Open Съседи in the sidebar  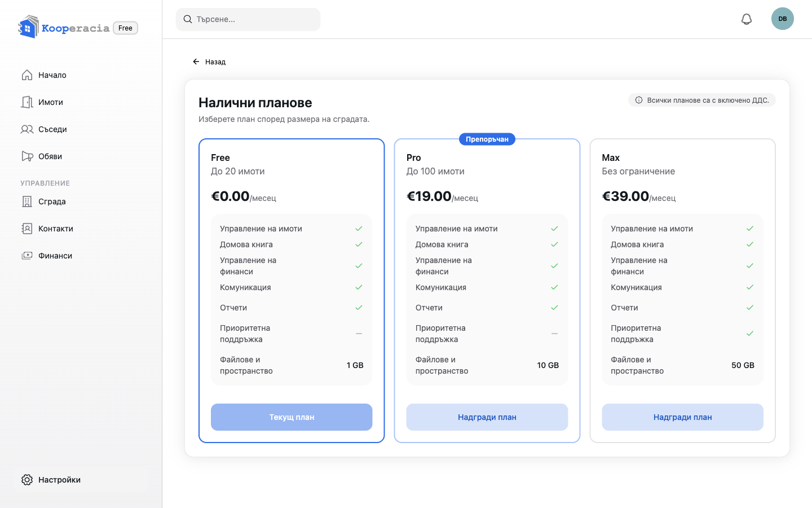click(81, 129)
